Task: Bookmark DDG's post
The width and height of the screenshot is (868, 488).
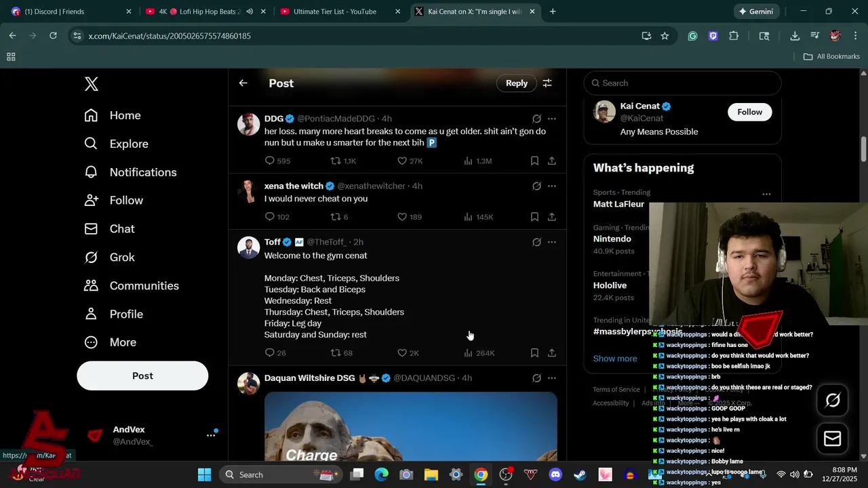Action: (x=534, y=161)
